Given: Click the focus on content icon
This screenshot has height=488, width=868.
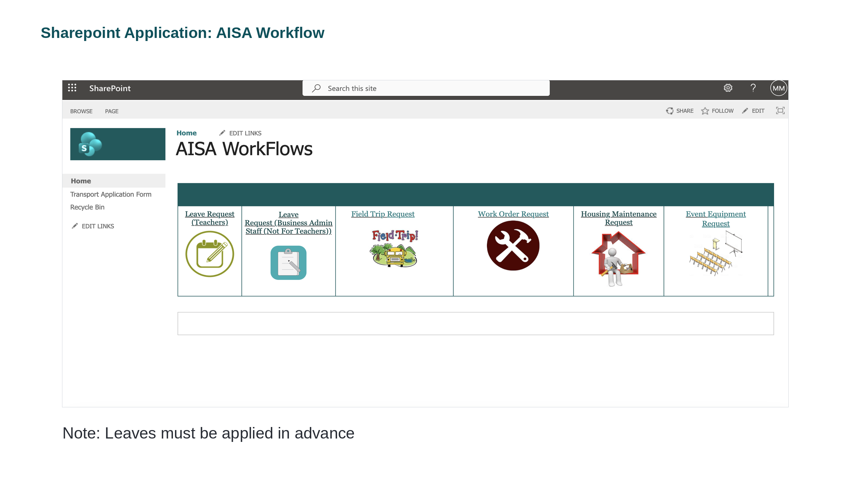Looking at the screenshot, I should coord(780,110).
